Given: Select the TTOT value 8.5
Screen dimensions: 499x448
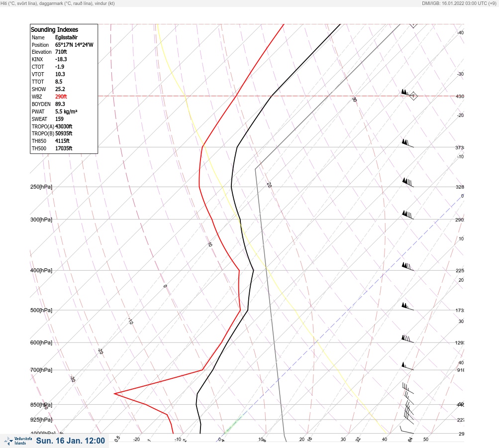Looking at the screenshot, I should (x=59, y=82).
